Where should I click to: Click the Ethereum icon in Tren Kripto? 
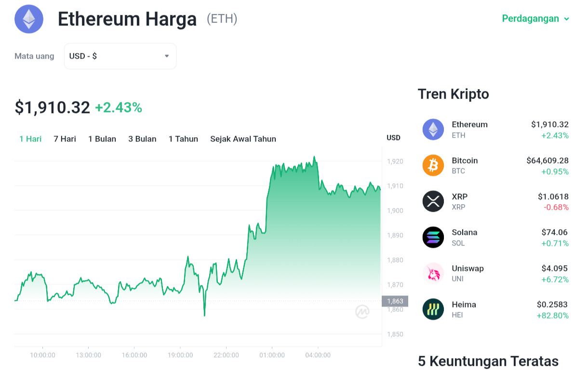pos(433,130)
